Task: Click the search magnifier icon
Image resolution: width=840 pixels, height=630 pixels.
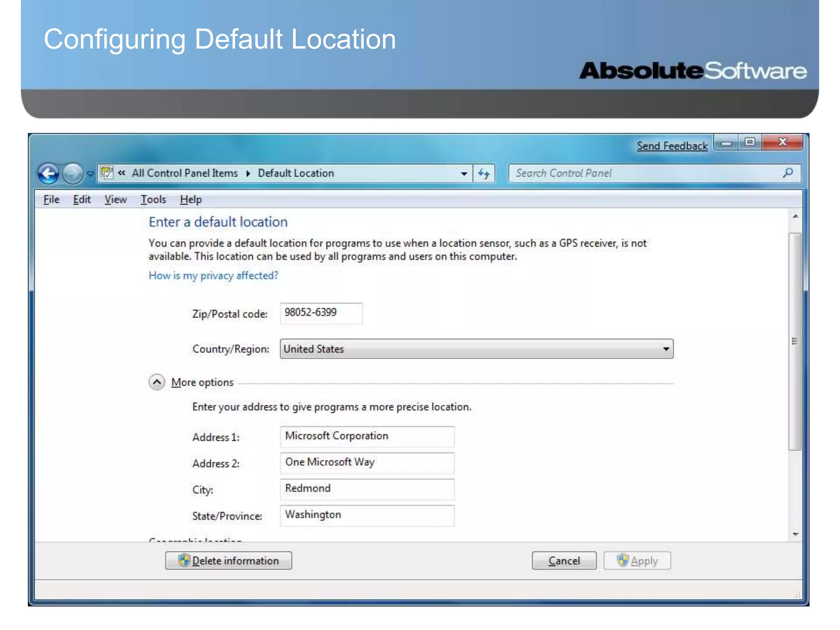Action: 787,173
